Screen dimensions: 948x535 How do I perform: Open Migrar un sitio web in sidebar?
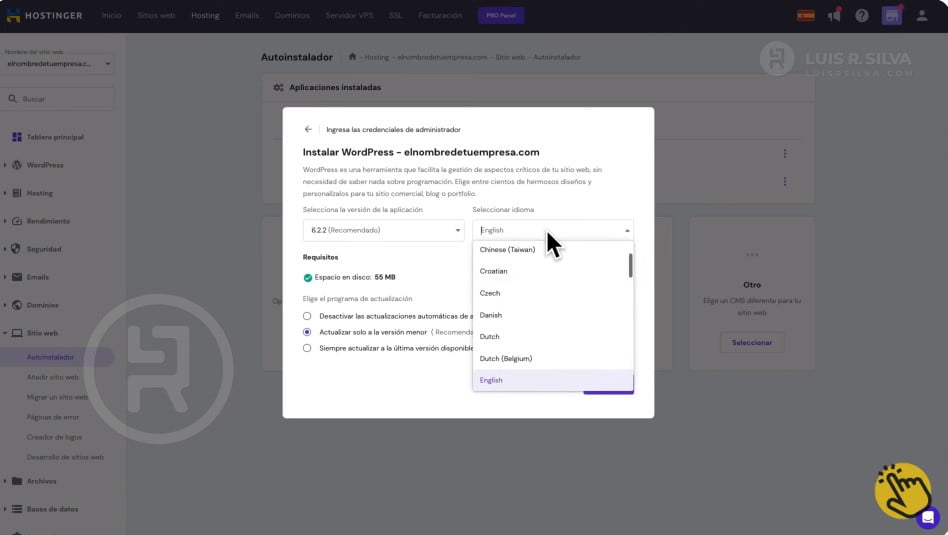click(x=57, y=397)
